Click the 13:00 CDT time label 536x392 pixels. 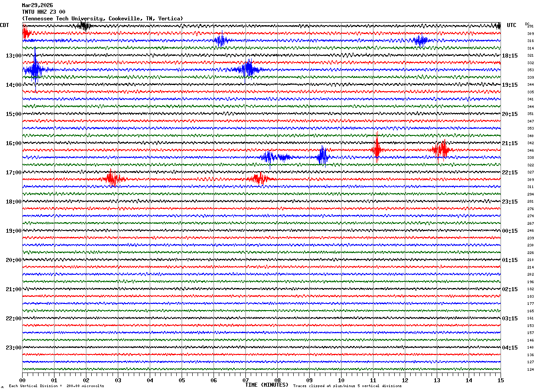pos(13,56)
